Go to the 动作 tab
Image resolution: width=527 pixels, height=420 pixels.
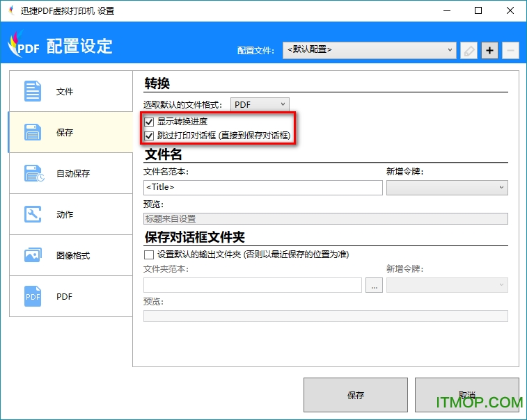click(71, 214)
